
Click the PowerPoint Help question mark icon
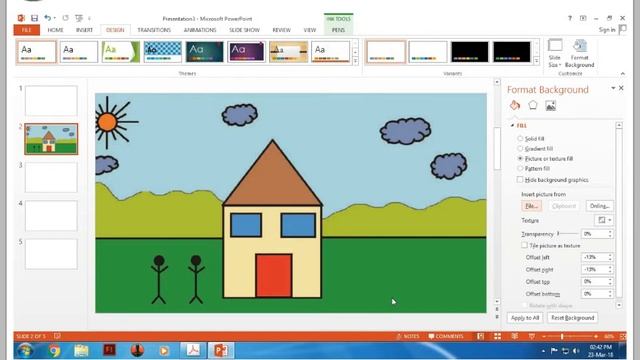point(569,18)
